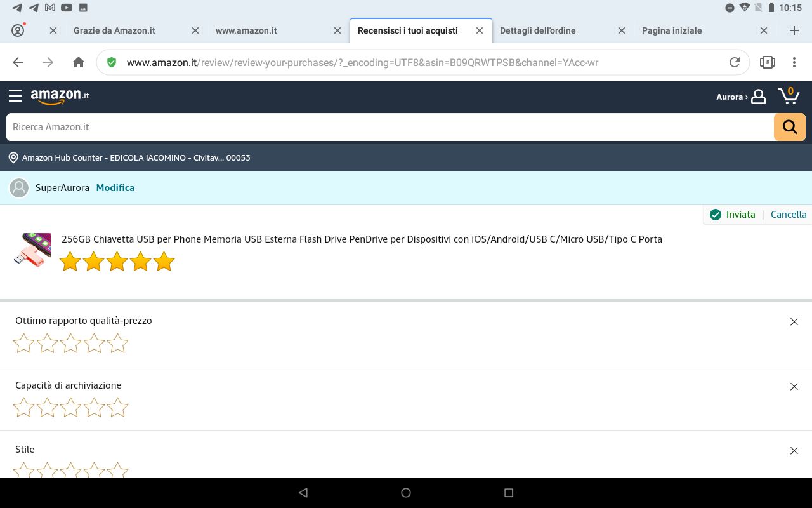
Task: Give storage capacity three stars
Action: [x=70, y=408]
